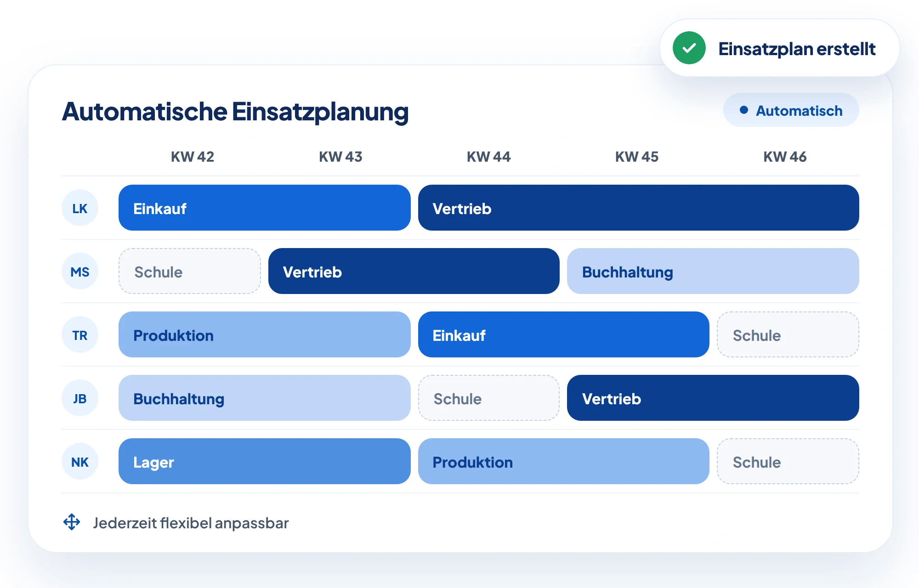The image size is (919, 588).
Task: Click the Schule block in TR row
Action: pyautogui.click(x=788, y=334)
